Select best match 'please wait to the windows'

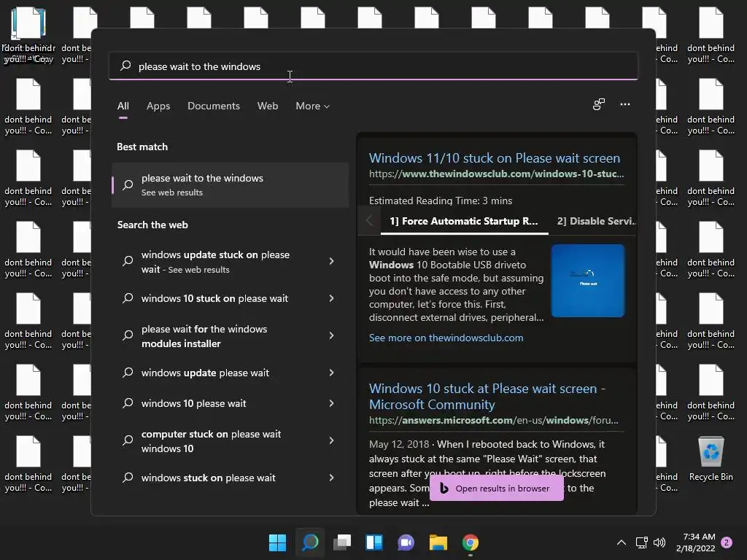[x=231, y=184]
